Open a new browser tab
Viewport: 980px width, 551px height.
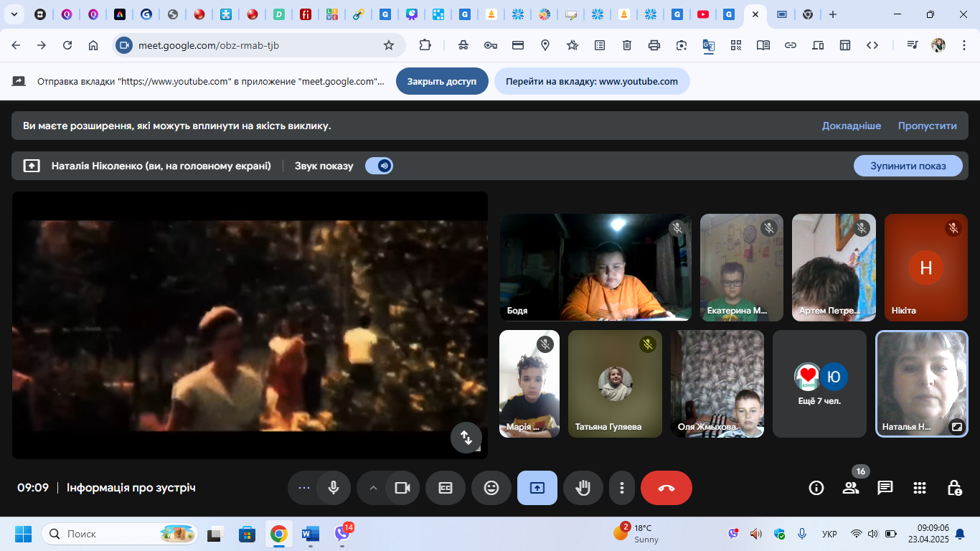(x=832, y=14)
